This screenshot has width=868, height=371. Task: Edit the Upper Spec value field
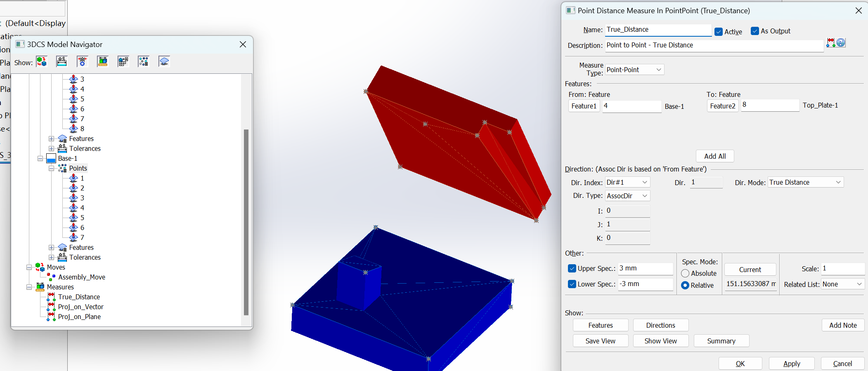coord(645,268)
